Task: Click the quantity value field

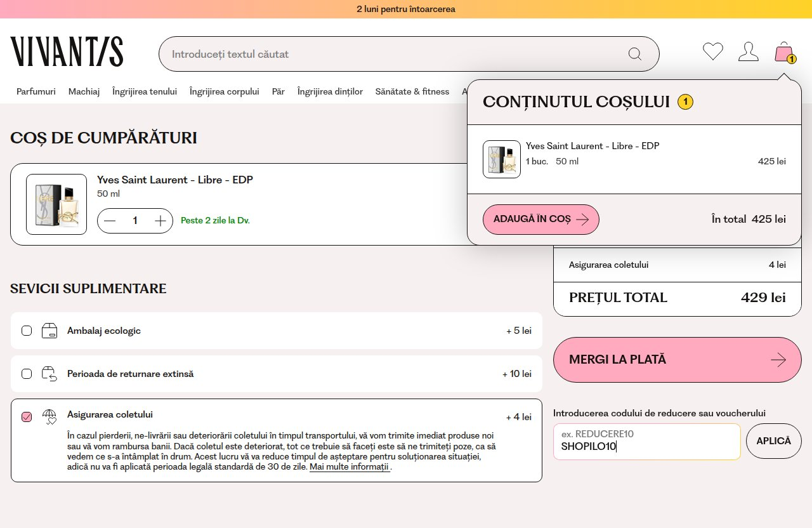Action: click(x=135, y=221)
